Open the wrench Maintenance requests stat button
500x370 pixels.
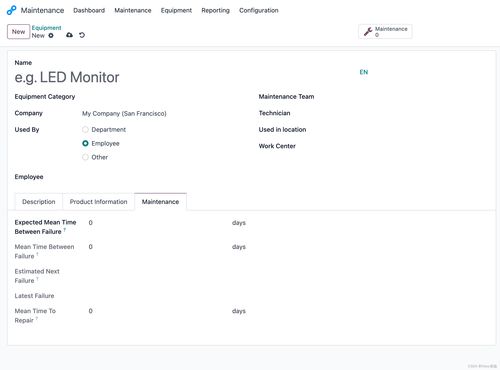(385, 32)
